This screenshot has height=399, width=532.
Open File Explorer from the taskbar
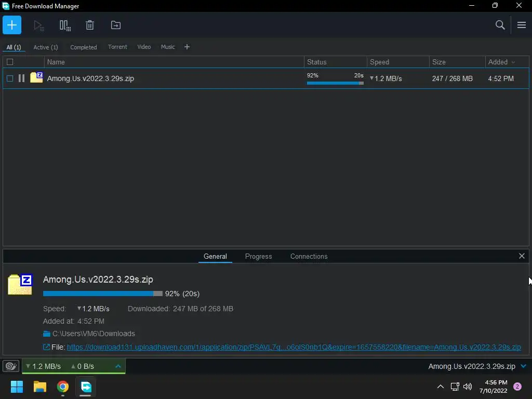click(x=40, y=387)
